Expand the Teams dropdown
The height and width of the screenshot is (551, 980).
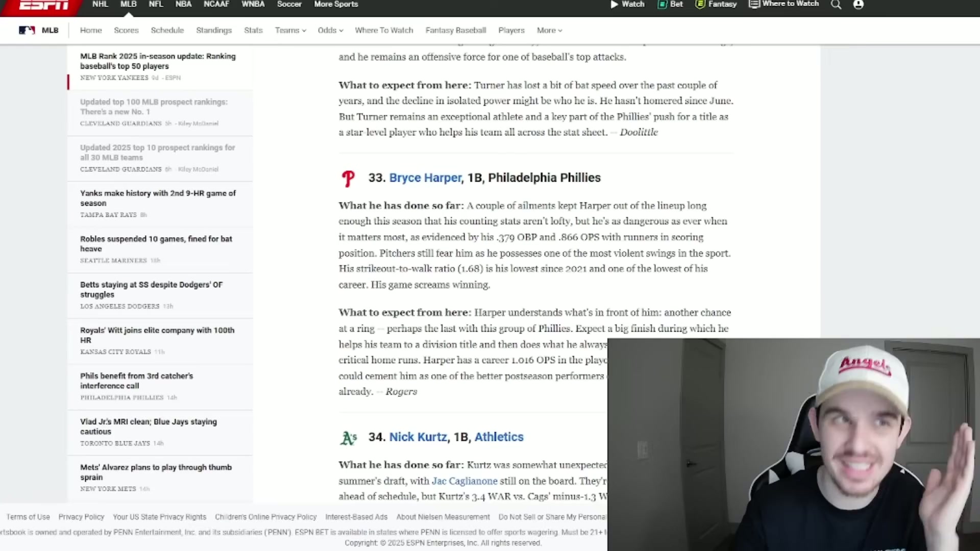pyautogui.click(x=290, y=30)
